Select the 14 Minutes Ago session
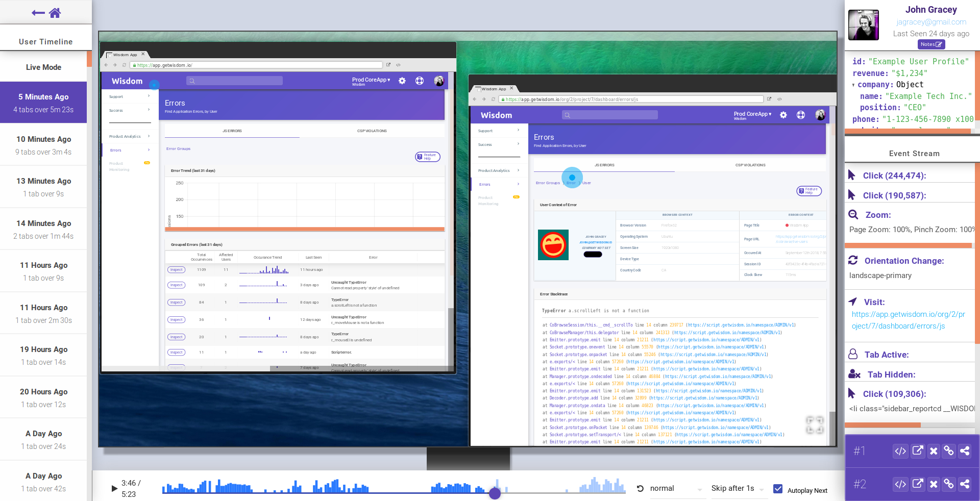The image size is (980, 501). pos(43,229)
